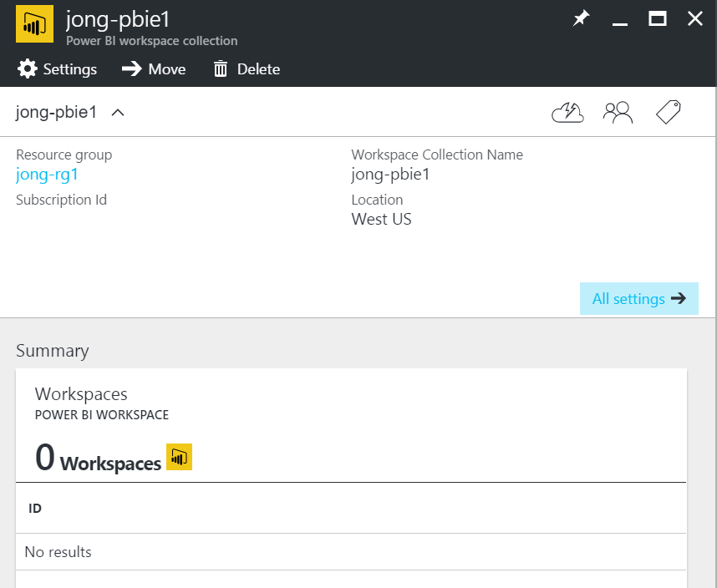Click the Power BI logo in header
The width and height of the screenshot is (717, 588).
[x=35, y=25]
